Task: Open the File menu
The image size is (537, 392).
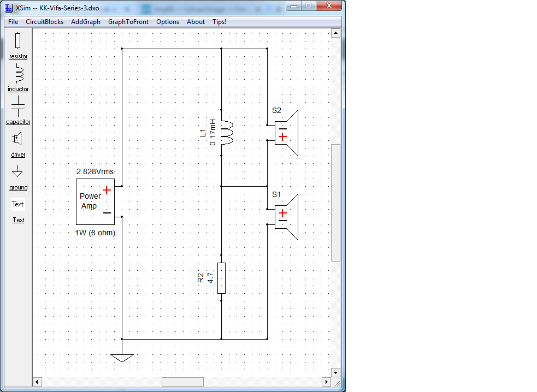Action: click(x=13, y=22)
